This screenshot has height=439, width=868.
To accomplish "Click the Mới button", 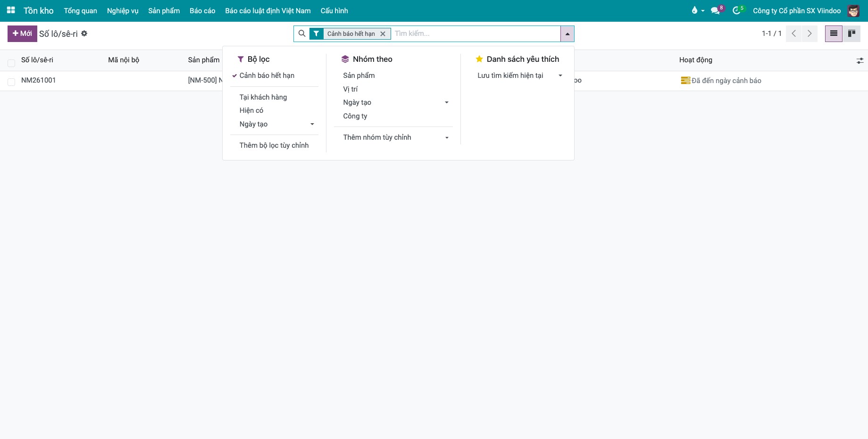I will pos(22,34).
